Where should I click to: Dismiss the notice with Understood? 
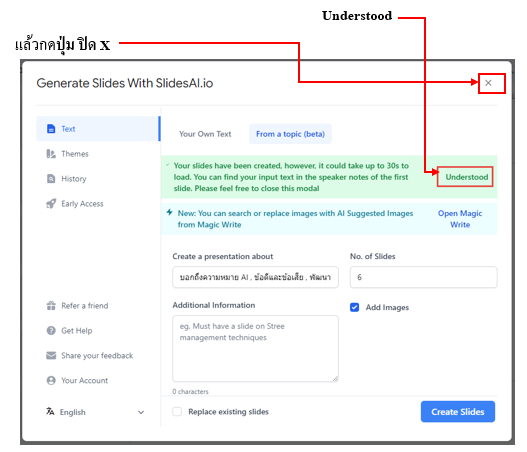pyautogui.click(x=466, y=177)
